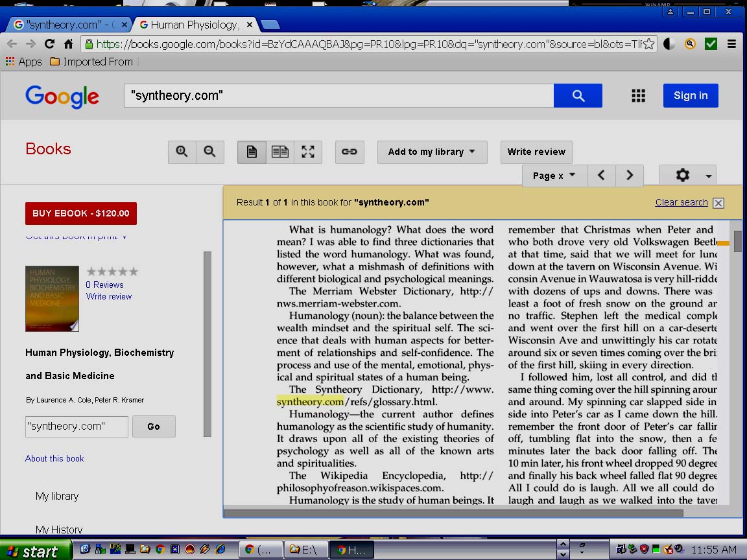Launch Winamp from the Quick Launch bar
The image size is (747, 560).
point(205,550)
